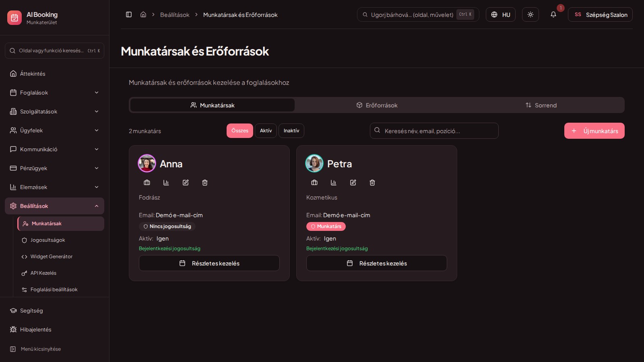Select Összes filter
Viewport: 644px width, 362px height.
tap(240, 131)
